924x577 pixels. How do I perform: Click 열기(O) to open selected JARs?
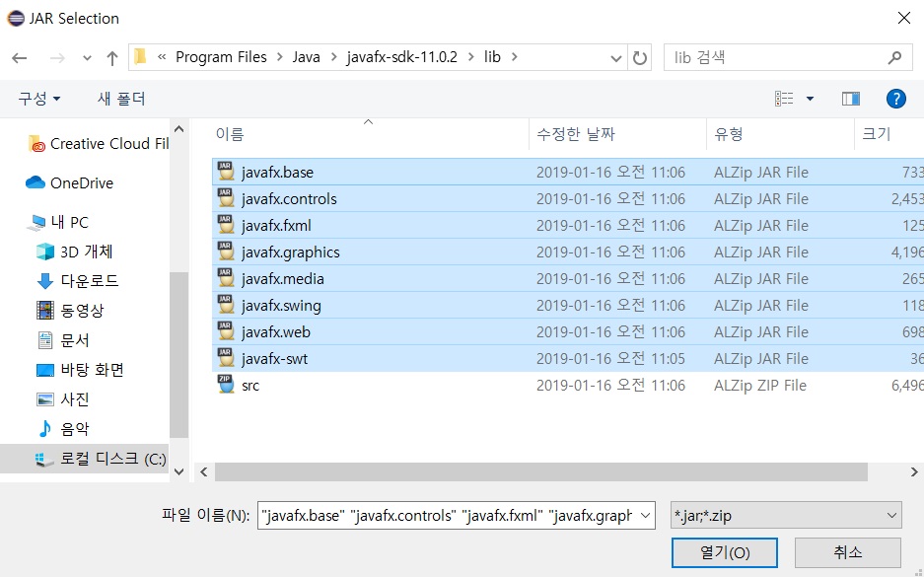(724, 553)
